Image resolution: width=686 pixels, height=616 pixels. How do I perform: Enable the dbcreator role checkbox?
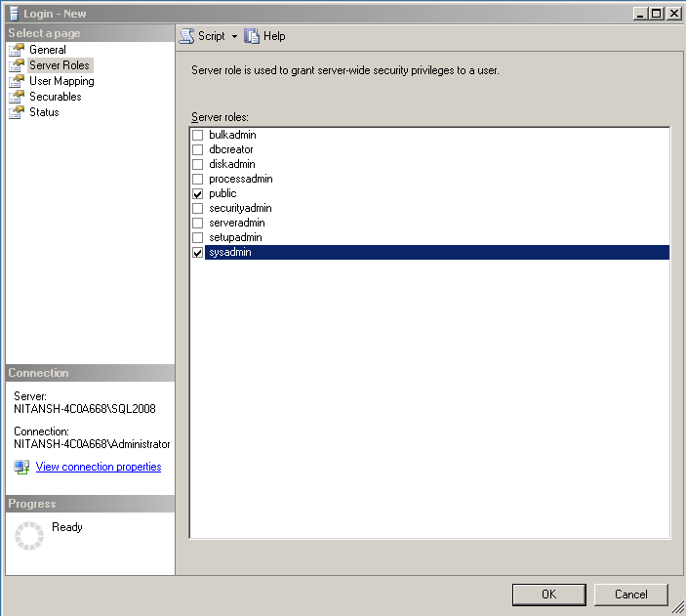tap(198, 149)
